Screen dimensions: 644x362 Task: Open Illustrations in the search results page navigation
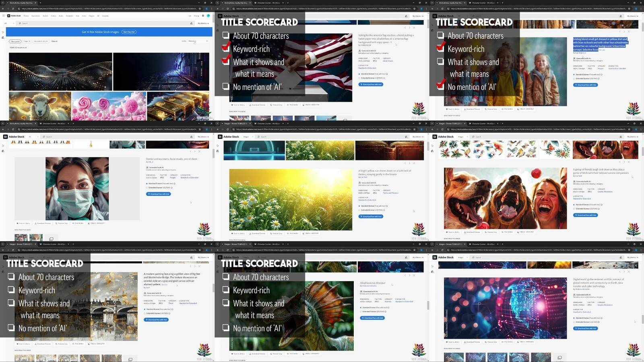pos(35,16)
